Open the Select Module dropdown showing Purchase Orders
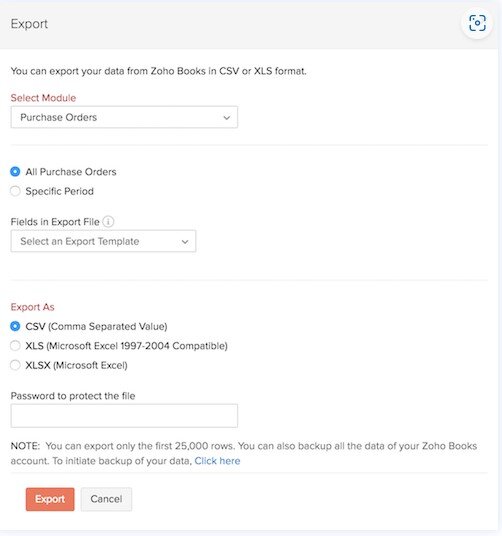Viewport: 502px width, 536px height. point(124,117)
